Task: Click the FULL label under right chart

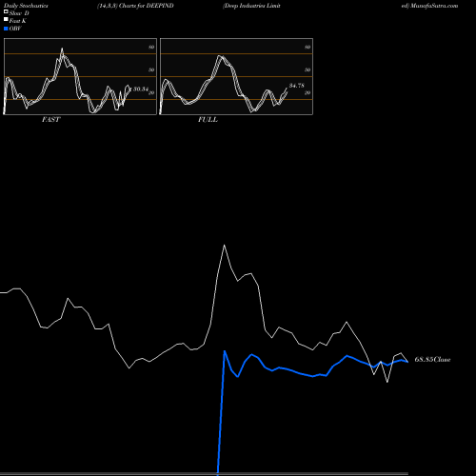Action: [208, 120]
